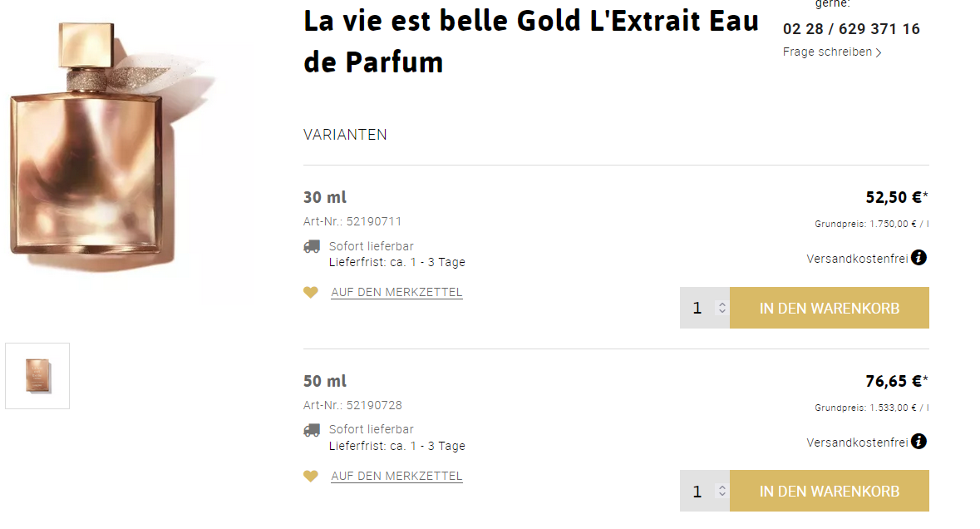Click the chevron beside Frage schreiben

tap(879, 52)
